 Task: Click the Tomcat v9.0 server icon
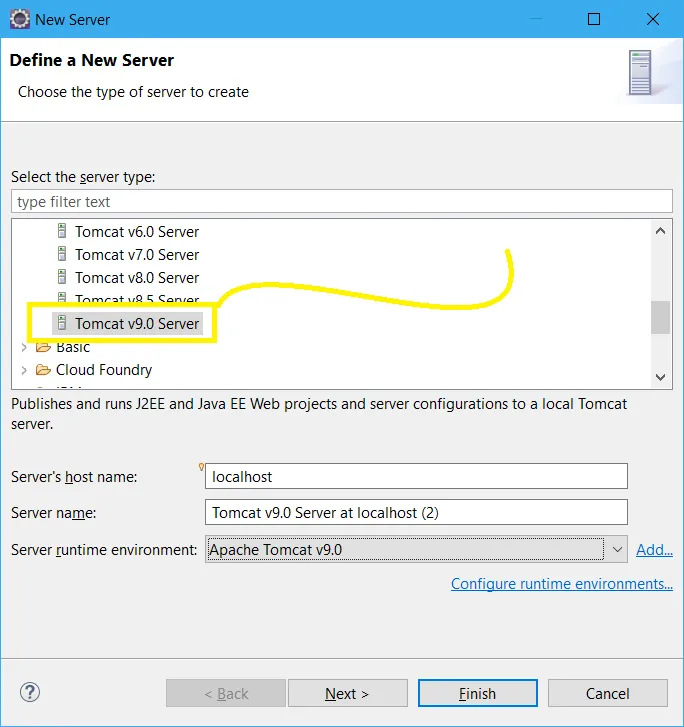pos(62,323)
